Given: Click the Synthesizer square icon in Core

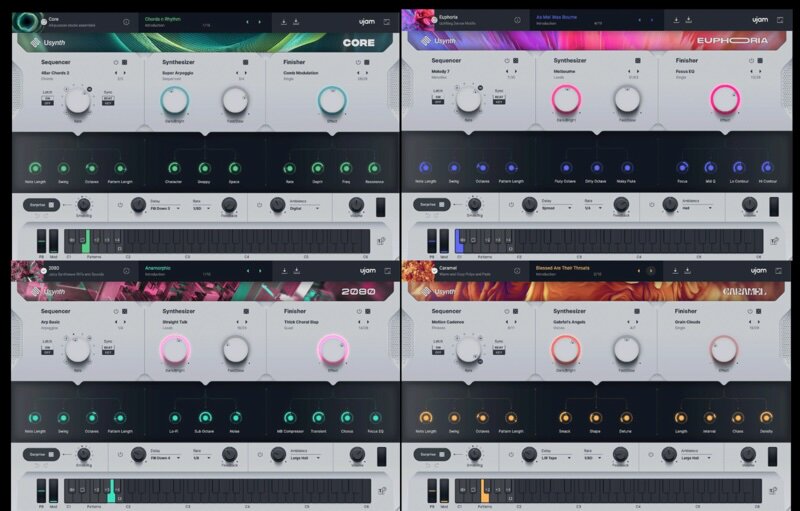Looking at the screenshot, I should [246, 61].
